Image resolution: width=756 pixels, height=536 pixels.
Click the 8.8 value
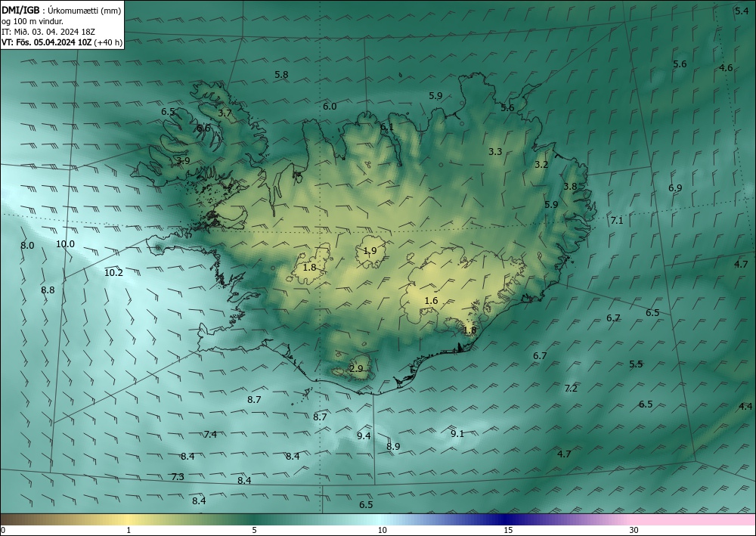48,290
